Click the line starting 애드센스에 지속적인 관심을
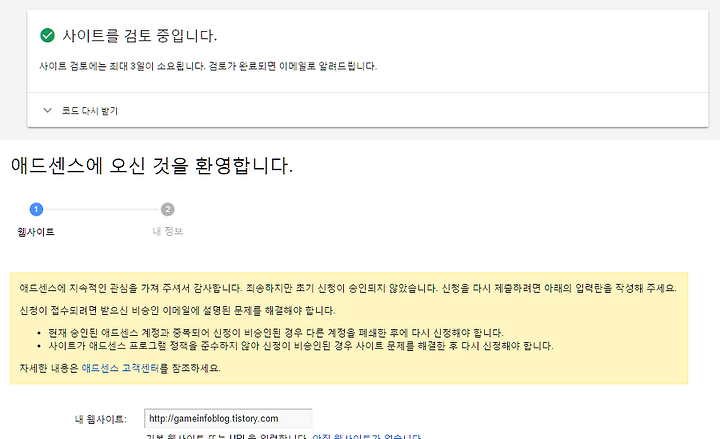 coord(348,288)
